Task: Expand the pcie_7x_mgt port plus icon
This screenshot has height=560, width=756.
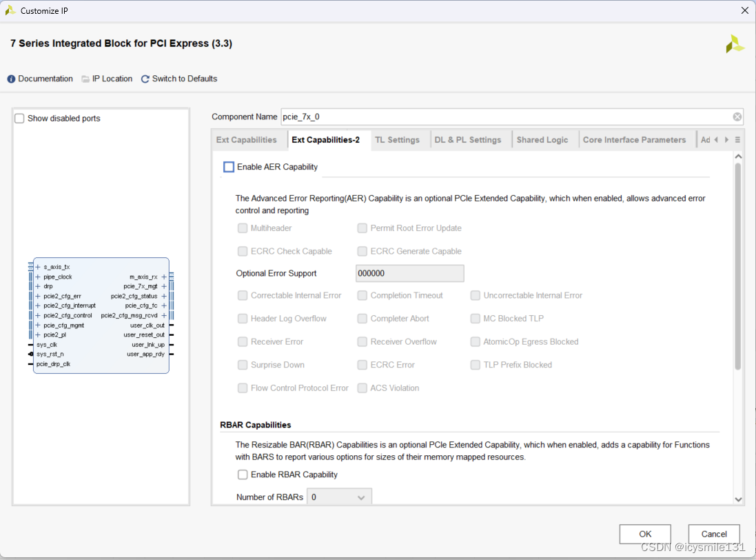Action: click(x=164, y=286)
